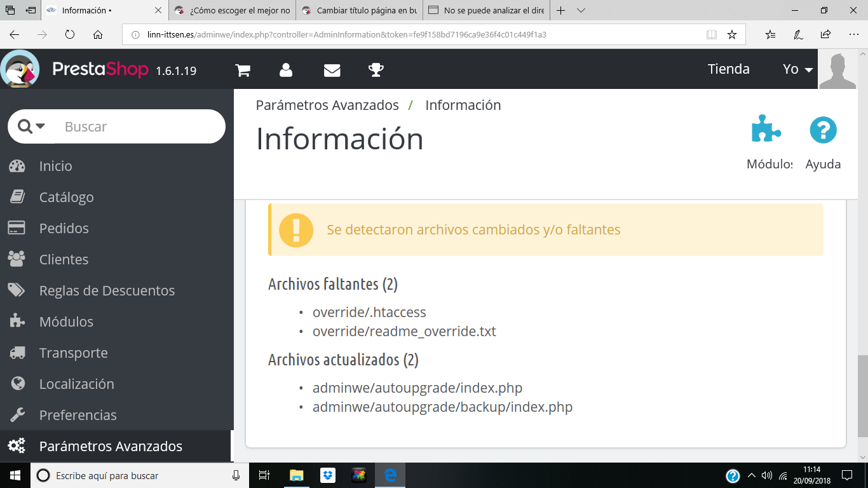Image resolution: width=868 pixels, height=488 pixels.
Task: Click the Tienda link in header
Action: tap(729, 69)
